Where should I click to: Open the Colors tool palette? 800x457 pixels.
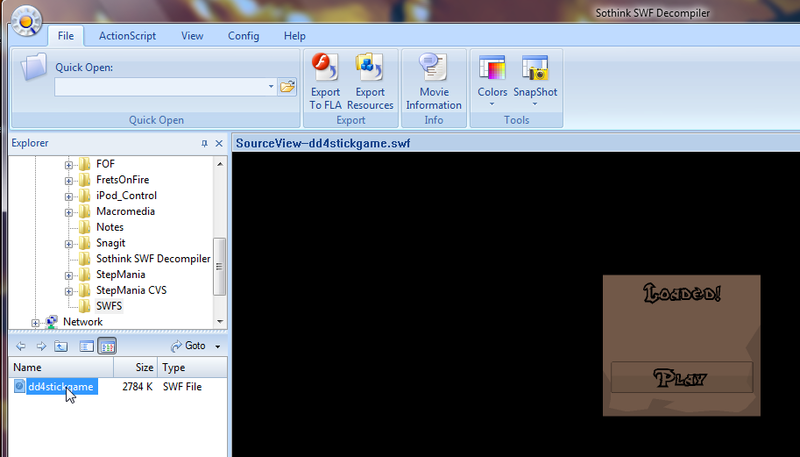pos(492,78)
